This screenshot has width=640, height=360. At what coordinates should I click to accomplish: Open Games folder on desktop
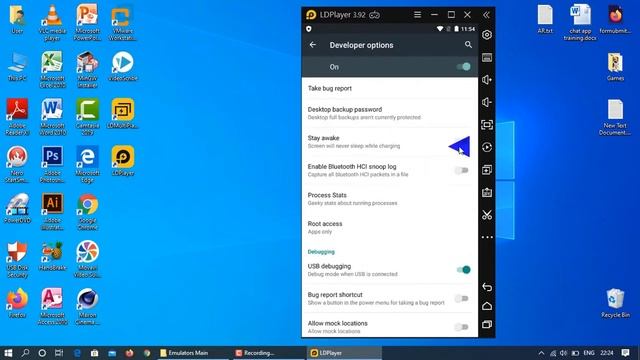(615, 67)
